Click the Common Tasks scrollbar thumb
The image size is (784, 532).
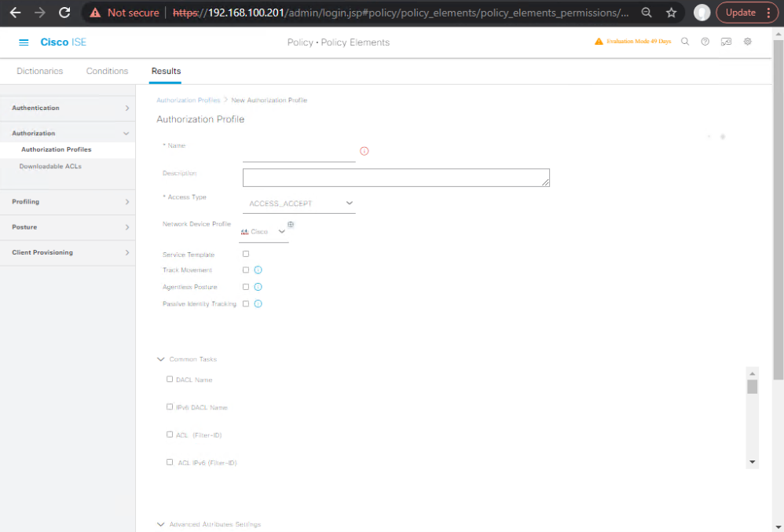752,387
